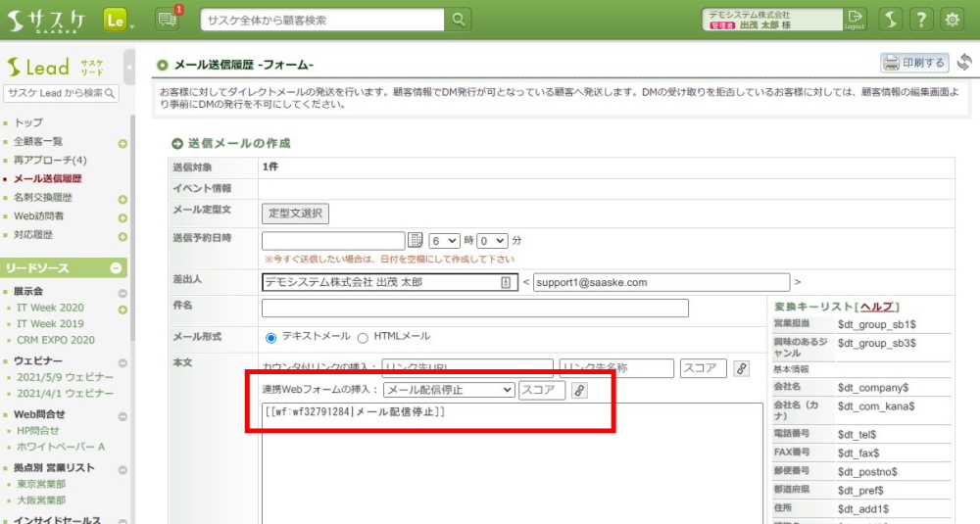Select the テキストメール radio button
This screenshot has width=980, height=524.
click(271, 337)
